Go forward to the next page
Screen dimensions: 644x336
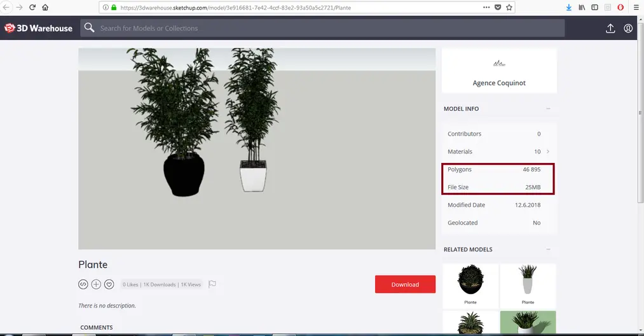19,8
